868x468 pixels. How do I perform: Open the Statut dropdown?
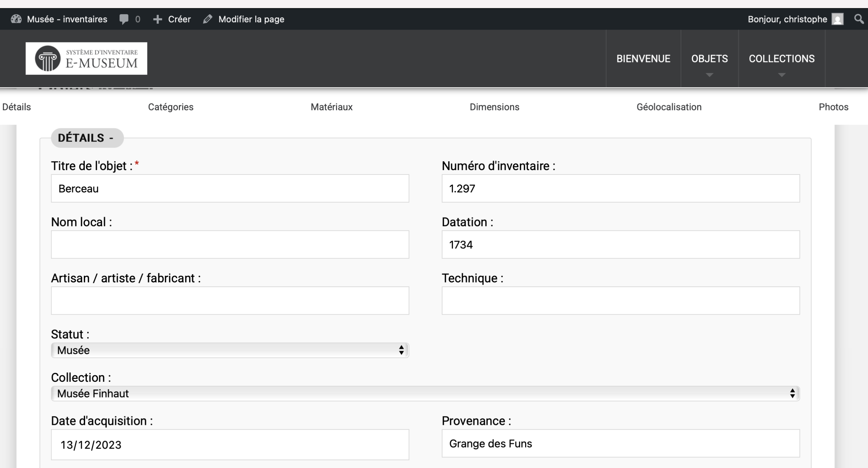[x=230, y=350]
